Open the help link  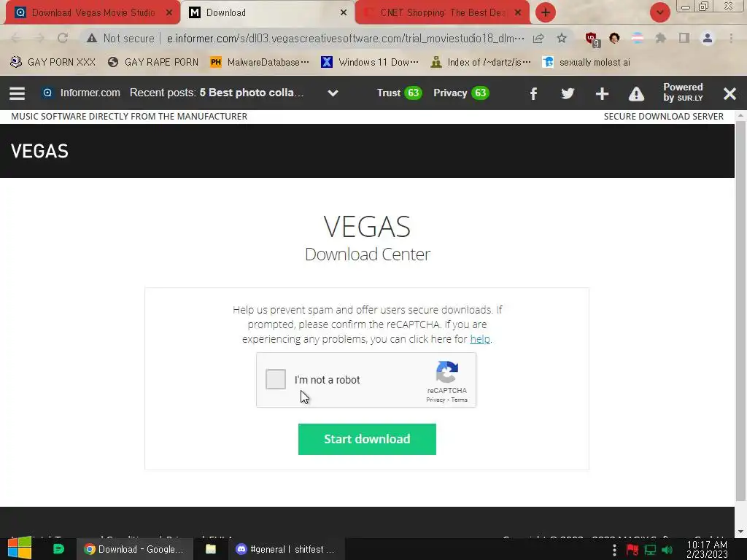point(480,339)
